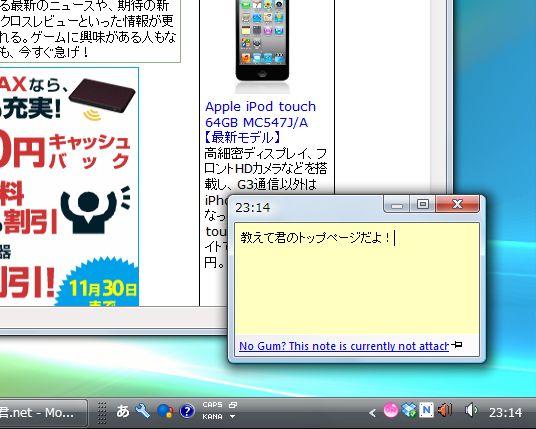Click the taskbar clock showing 23:14
536x429 pixels.
pos(505,413)
